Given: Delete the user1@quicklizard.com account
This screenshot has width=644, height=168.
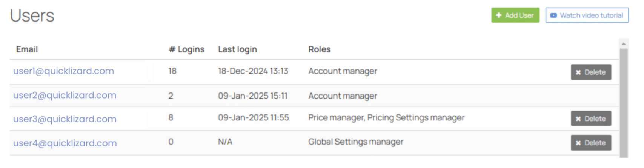Looking at the screenshot, I should [x=591, y=72].
